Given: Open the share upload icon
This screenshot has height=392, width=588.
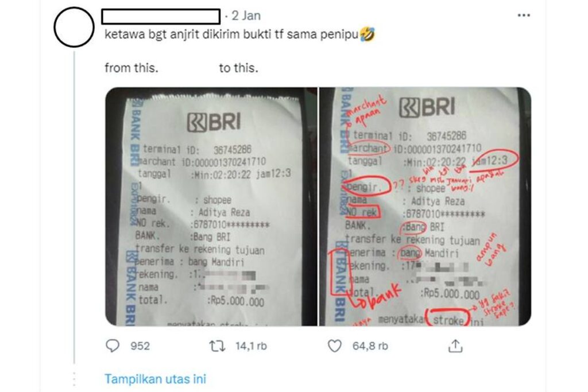Looking at the screenshot, I should coord(455,346).
